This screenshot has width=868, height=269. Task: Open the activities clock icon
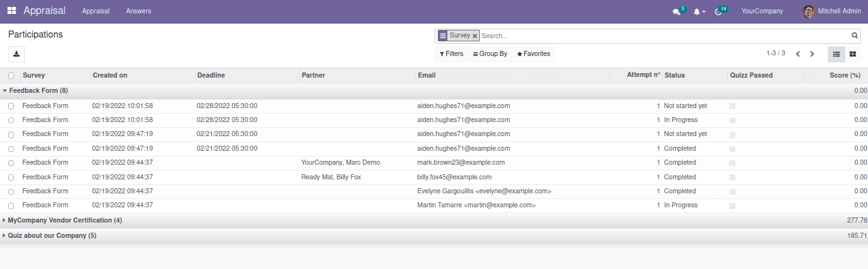pyautogui.click(x=719, y=11)
